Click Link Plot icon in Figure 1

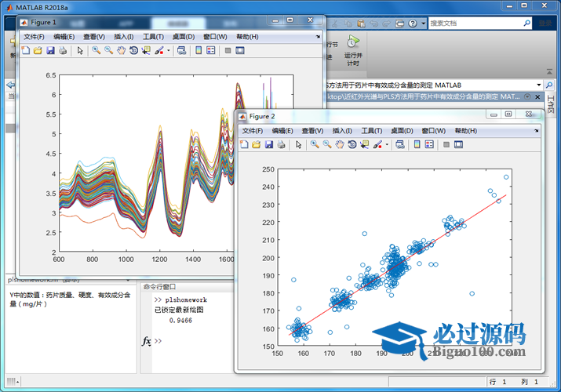(182, 50)
